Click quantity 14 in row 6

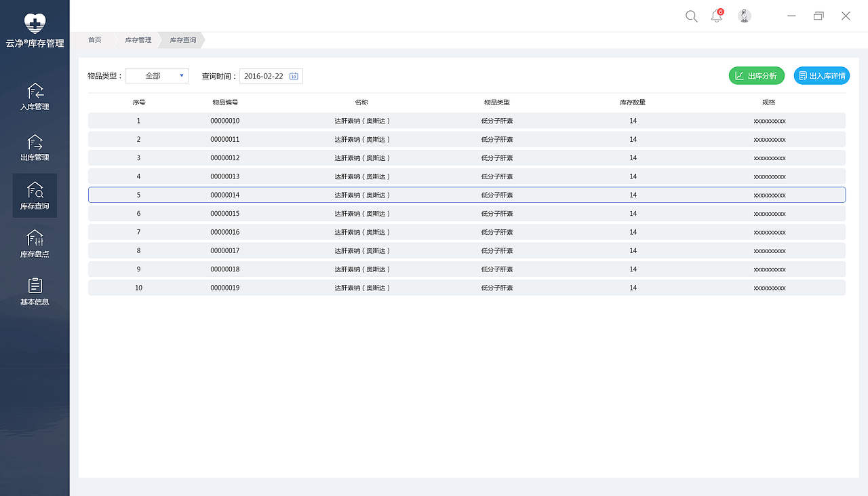633,214
